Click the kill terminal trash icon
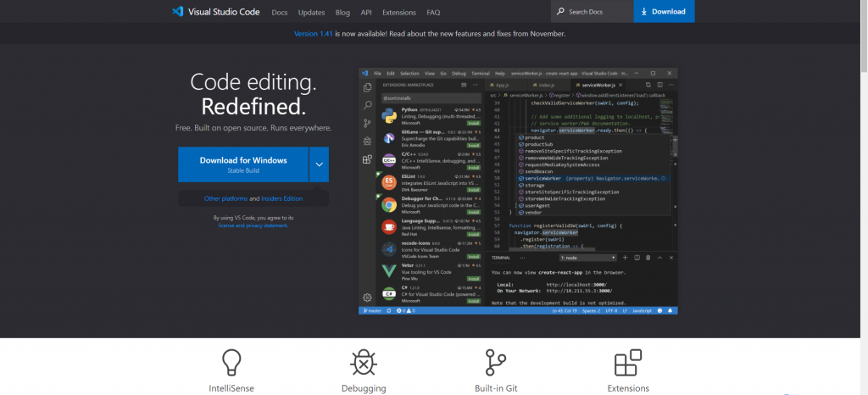This screenshot has width=868, height=395. pyautogui.click(x=648, y=258)
